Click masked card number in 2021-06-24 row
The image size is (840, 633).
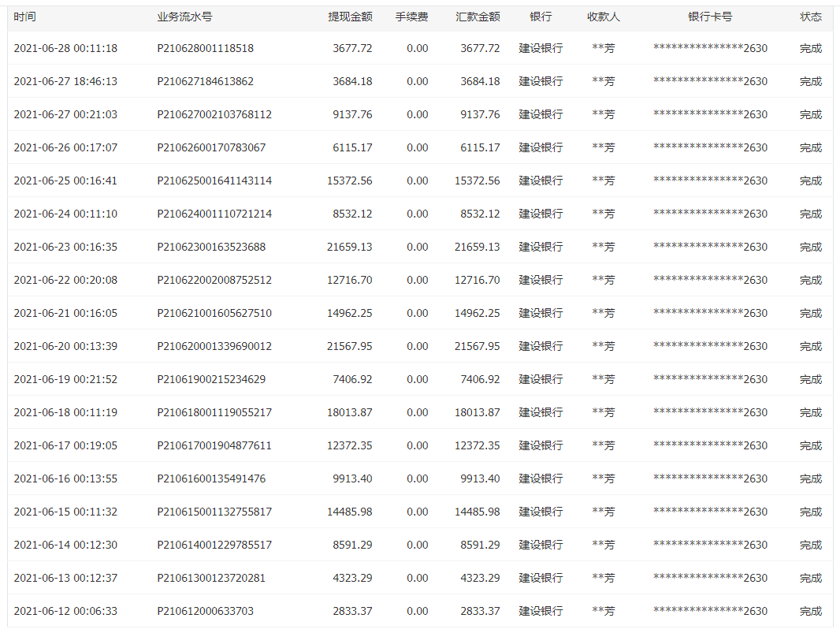pyautogui.click(x=710, y=214)
